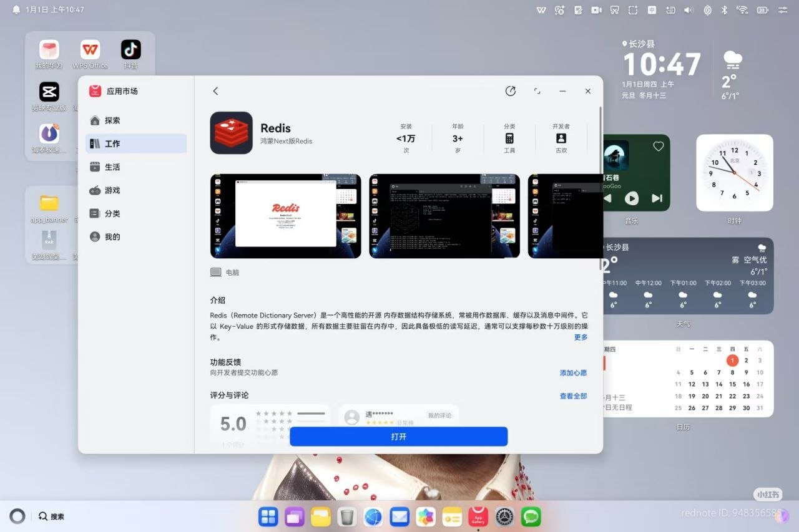Open the Redis app with 打开 button
Viewport: 799px width, 532px height.
pos(398,437)
